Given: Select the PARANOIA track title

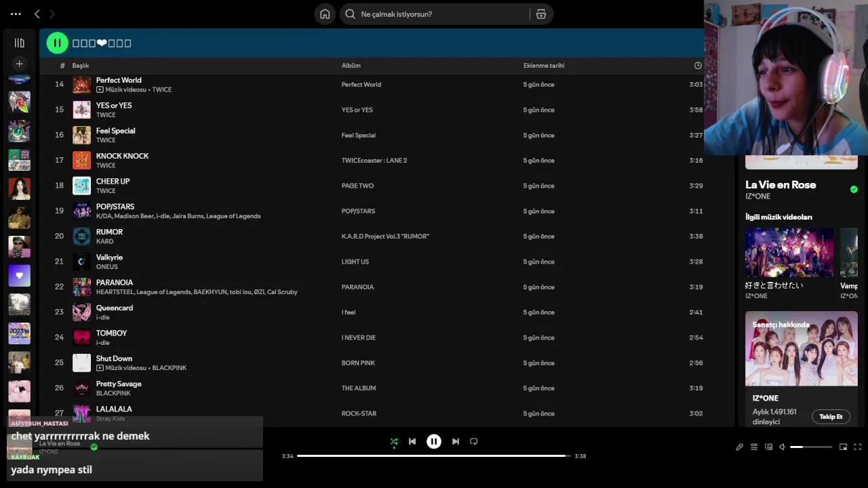Looking at the screenshot, I should pos(115,283).
